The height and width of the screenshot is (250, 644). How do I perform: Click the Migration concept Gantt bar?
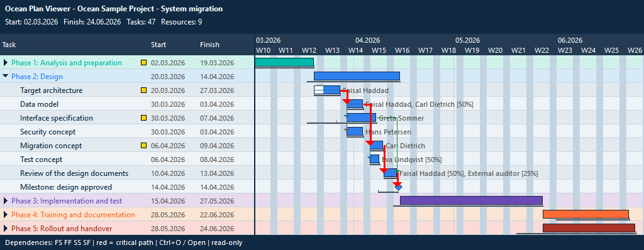click(x=377, y=145)
